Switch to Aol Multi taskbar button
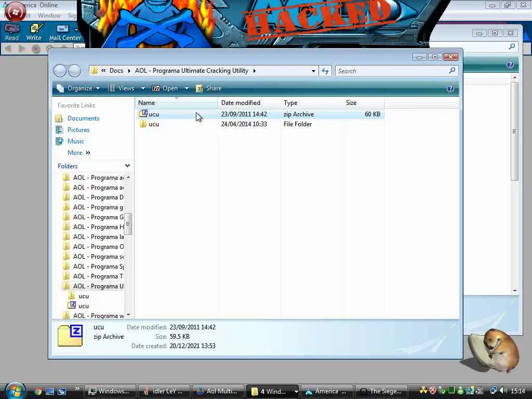Image resolution: width=532 pixels, height=399 pixels. coord(218,391)
